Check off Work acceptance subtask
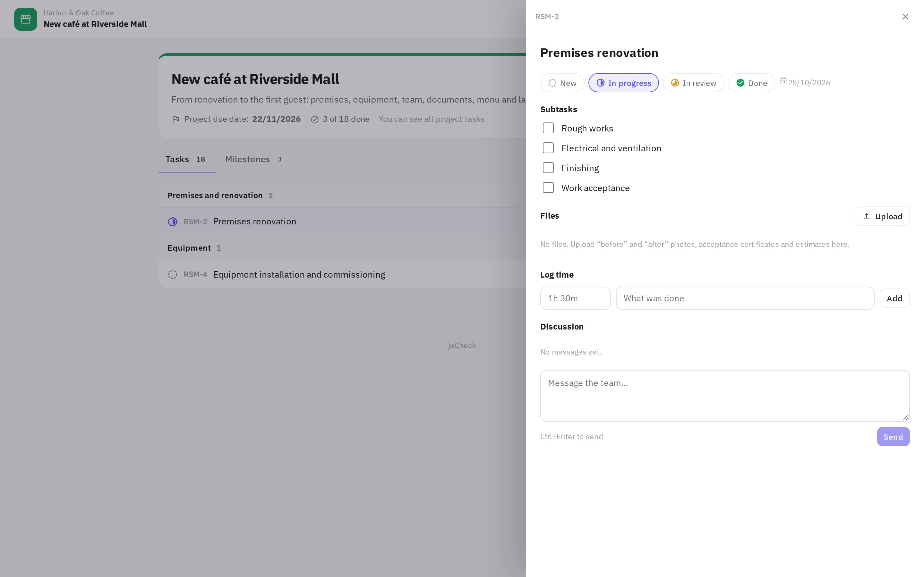The width and height of the screenshot is (924, 577). (548, 188)
